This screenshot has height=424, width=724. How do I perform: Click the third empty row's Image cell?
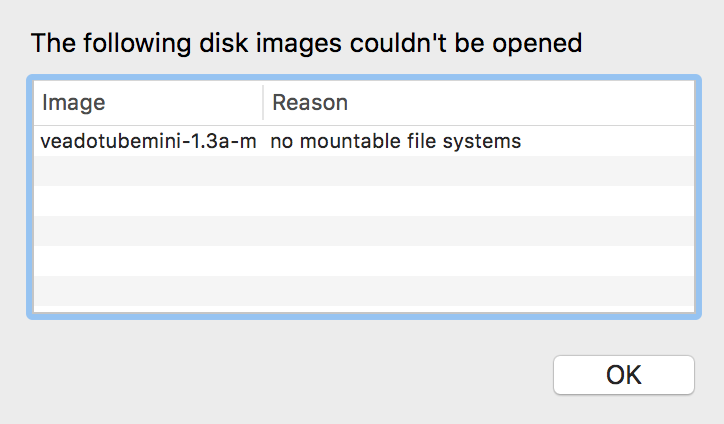coord(149,231)
